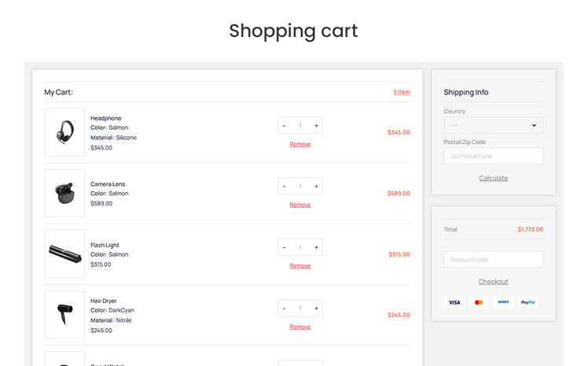Remove the Flash Light from cart
This screenshot has width=588, height=366.
tap(300, 266)
